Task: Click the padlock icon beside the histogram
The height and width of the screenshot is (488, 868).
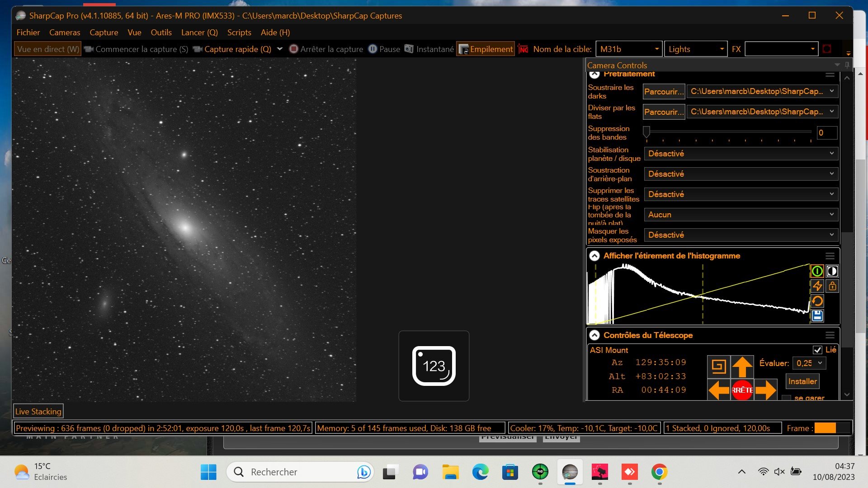Action: [x=832, y=286]
